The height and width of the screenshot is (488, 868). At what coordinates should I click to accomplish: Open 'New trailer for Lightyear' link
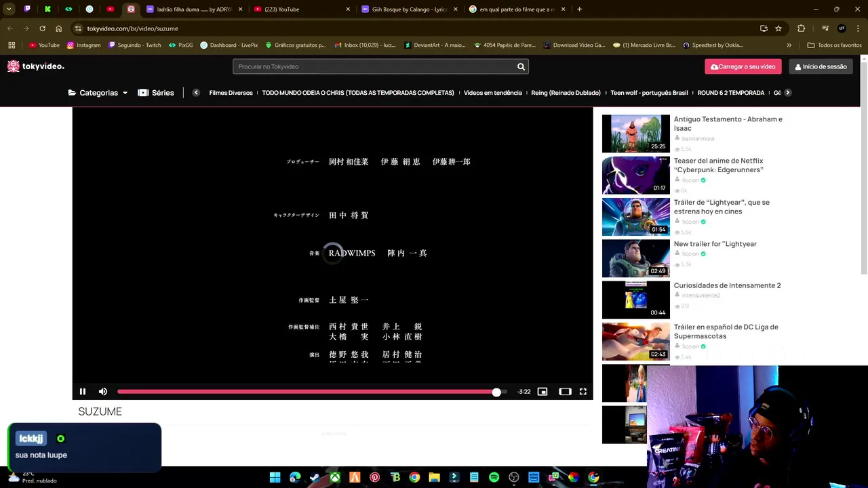point(715,244)
